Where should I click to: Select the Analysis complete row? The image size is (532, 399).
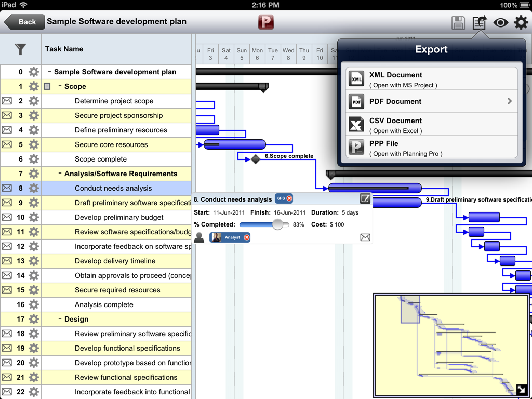pyautogui.click(x=96, y=304)
